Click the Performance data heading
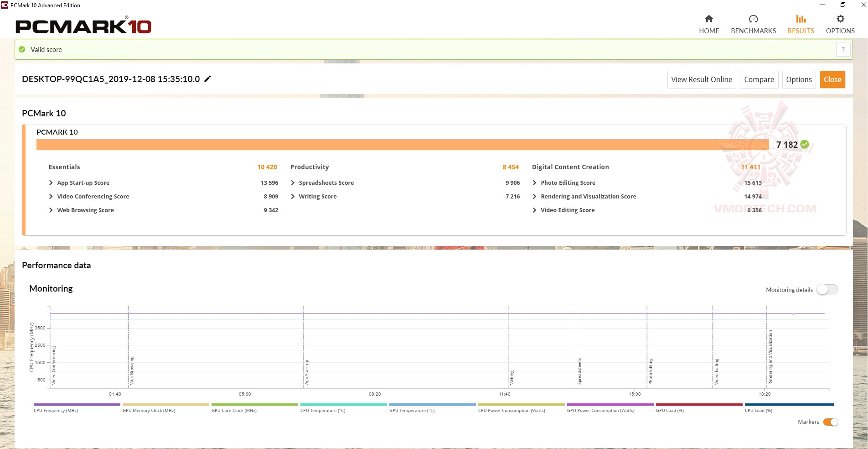Image resolution: width=868 pixels, height=449 pixels. click(x=57, y=265)
